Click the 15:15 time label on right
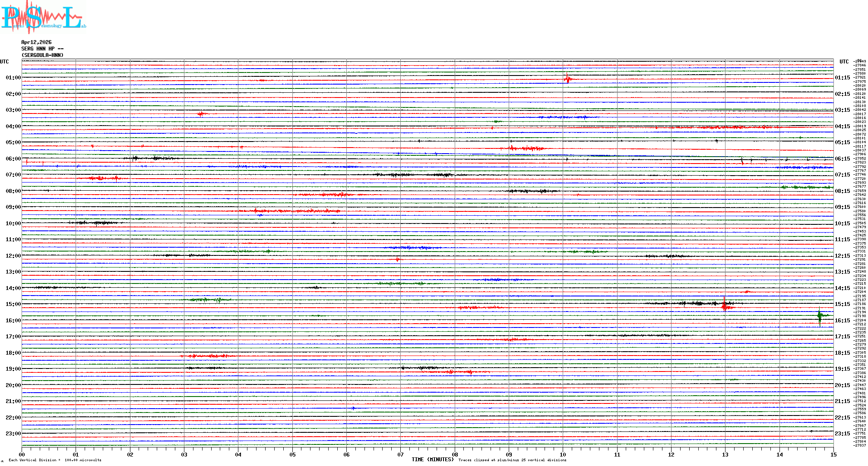This screenshot has width=868, height=466. click(842, 304)
